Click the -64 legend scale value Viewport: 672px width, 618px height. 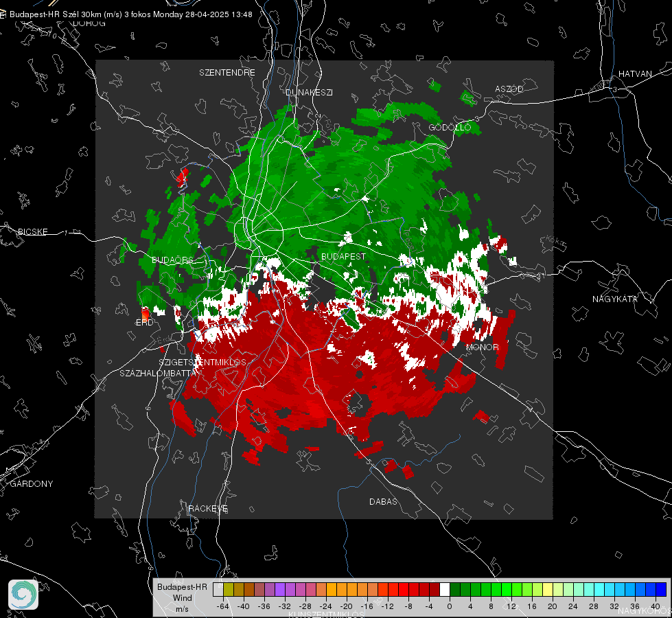click(222, 606)
